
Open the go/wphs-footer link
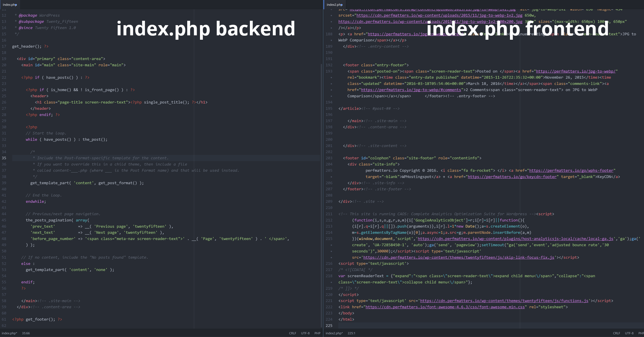(571, 171)
